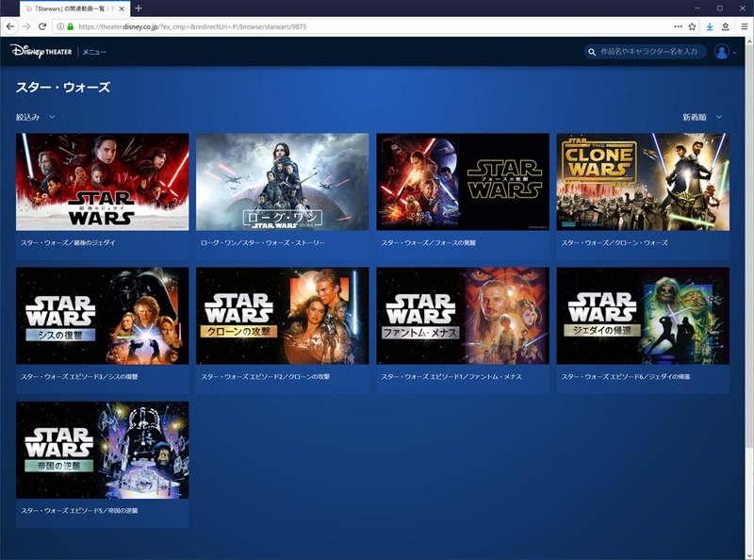
Task: Click the browser forward arrow
Action: coord(26,26)
